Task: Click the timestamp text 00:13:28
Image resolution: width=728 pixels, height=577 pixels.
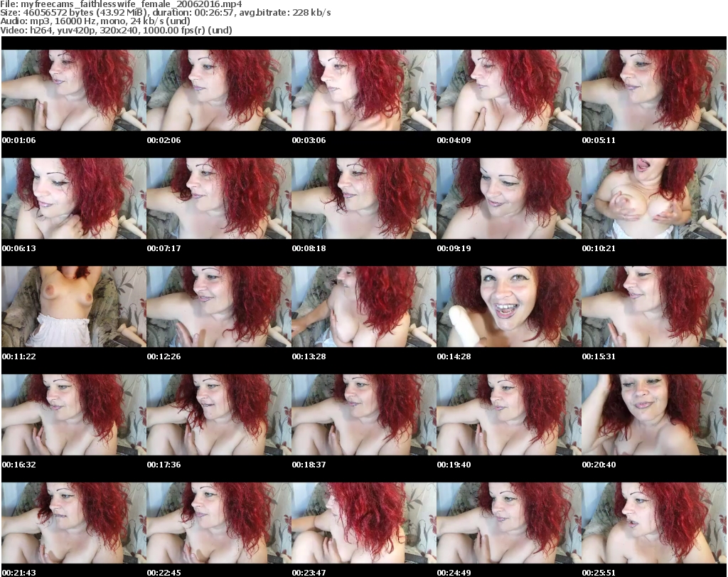Action: point(309,356)
